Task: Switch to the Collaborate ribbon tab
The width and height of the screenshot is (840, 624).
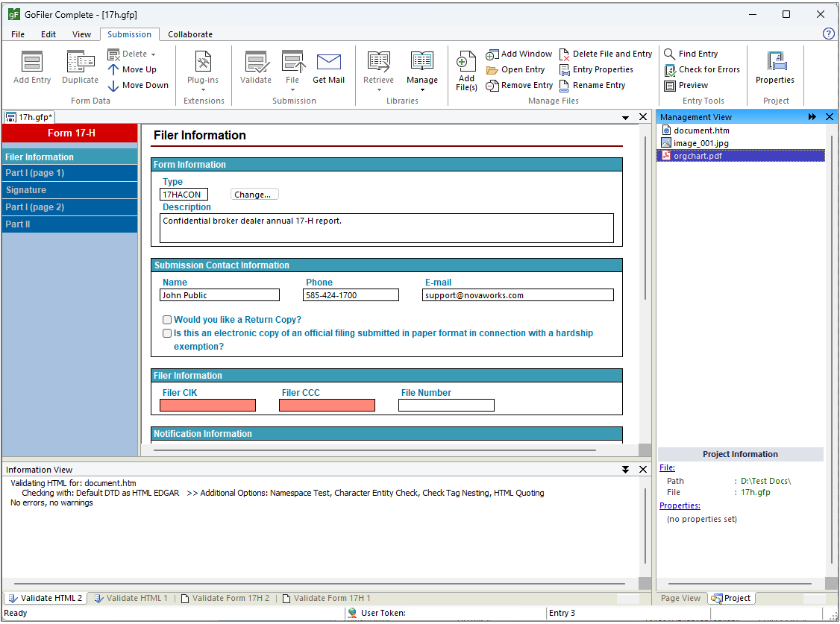Action: 190,34
